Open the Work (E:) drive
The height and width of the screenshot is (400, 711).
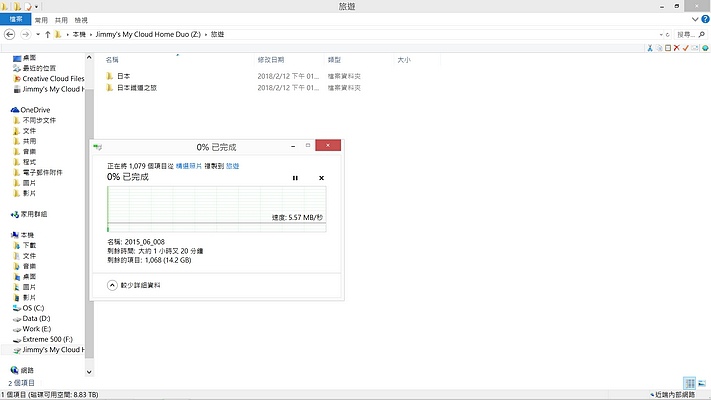tap(32, 329)
